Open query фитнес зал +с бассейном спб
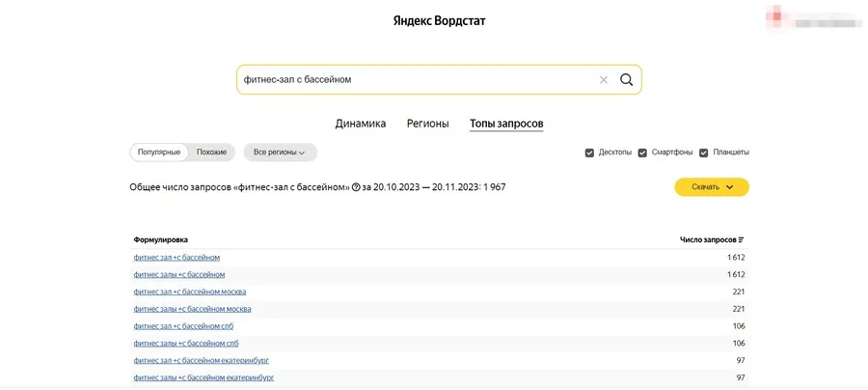868x390 pixels. (x=183, y=326)
